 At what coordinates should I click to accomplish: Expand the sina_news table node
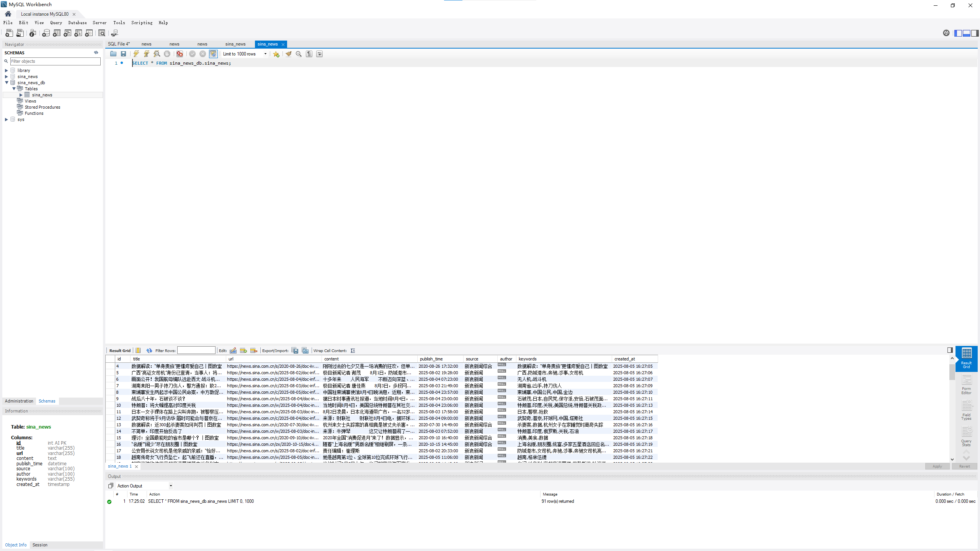(x=21, y=95)
